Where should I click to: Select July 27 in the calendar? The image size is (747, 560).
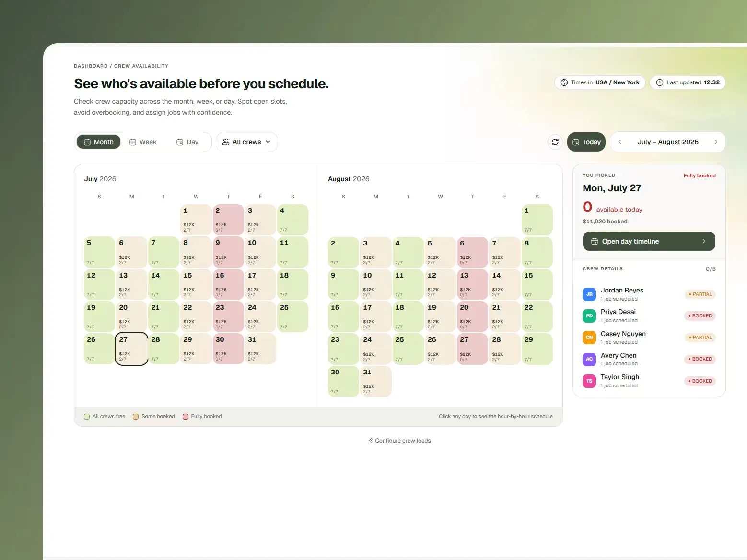coord(131,349)
